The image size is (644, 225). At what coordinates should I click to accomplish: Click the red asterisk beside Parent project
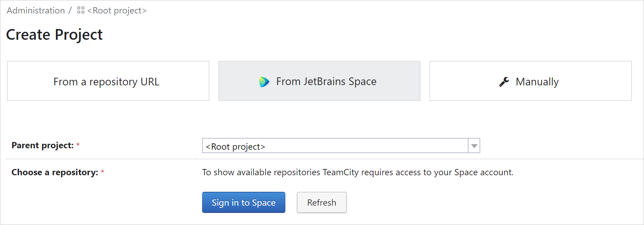pos(78,145)
